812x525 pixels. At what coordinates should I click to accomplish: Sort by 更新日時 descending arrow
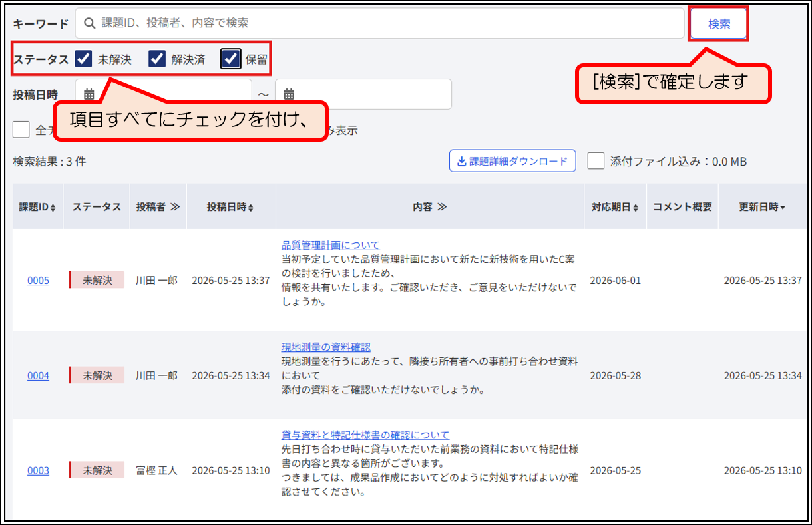tap(783, 208)
